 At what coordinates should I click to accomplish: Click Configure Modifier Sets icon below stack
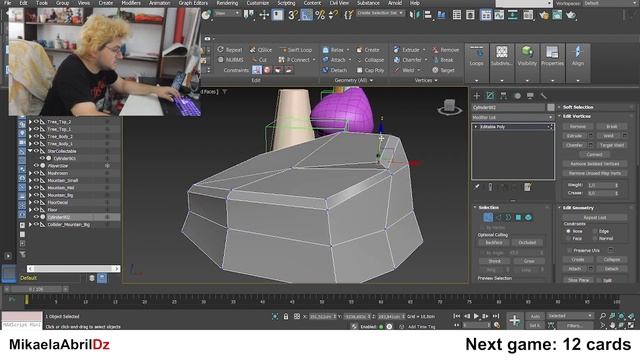click(527, 187)
